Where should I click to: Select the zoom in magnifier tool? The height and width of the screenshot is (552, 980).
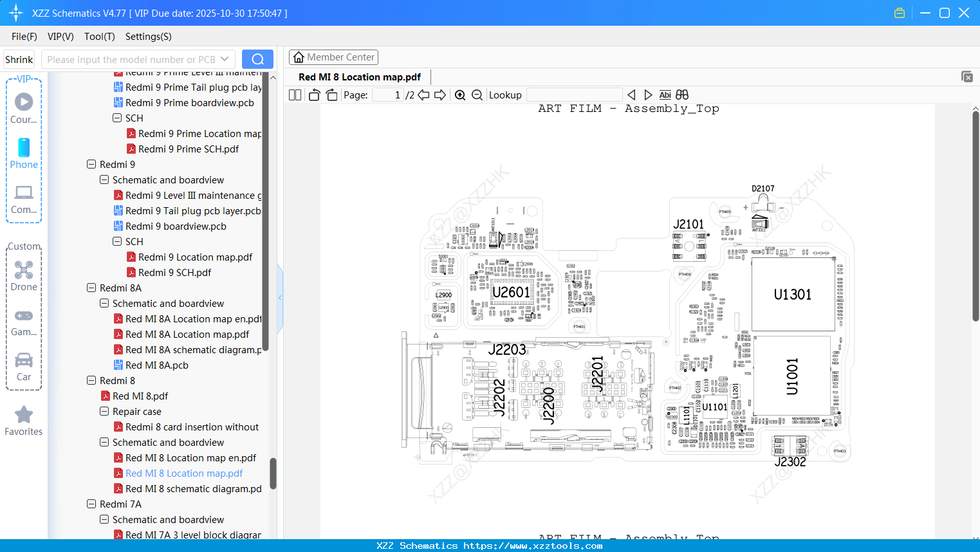tap(460, 95)
